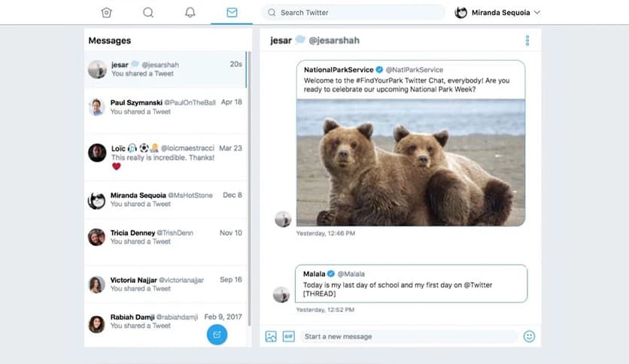The height and width of the screenshot is (364, 629).
Task: Click jesar's avatar in the Messages list
Action: (x=97, y=69)
